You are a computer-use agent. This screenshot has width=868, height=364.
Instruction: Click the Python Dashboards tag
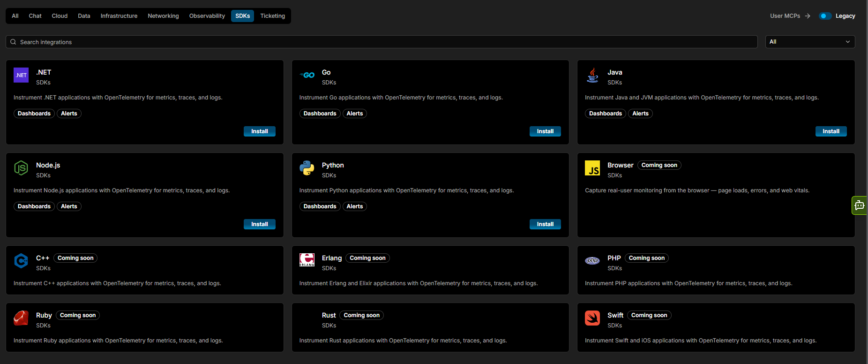click(320, 206)
